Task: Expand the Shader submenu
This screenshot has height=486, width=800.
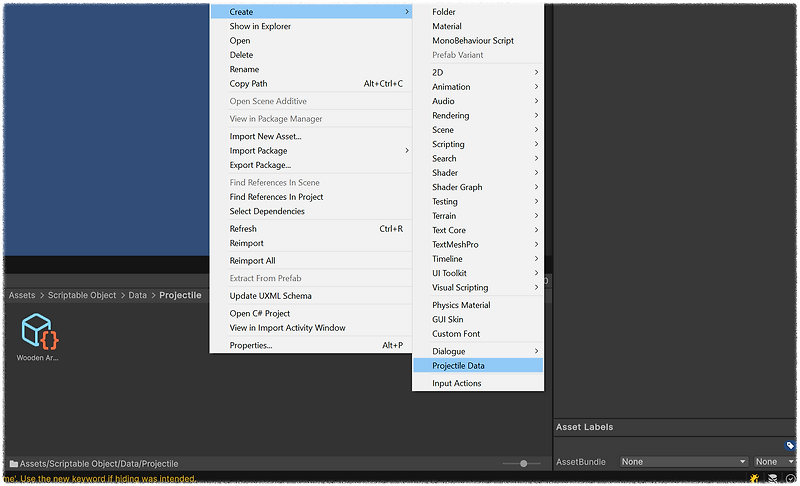Action: [x=478, y=172]
